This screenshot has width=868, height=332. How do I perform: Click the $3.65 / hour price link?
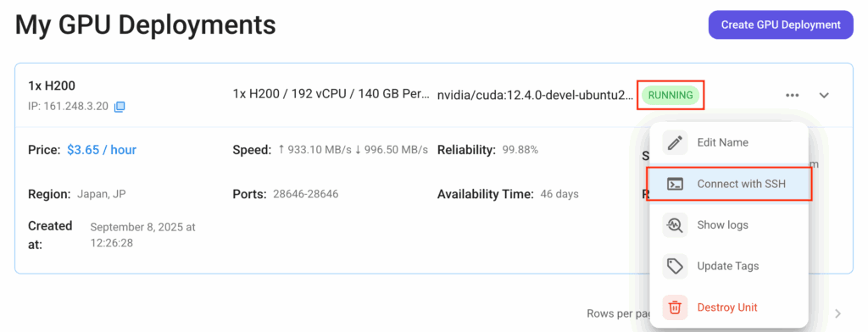pos(102,150)
